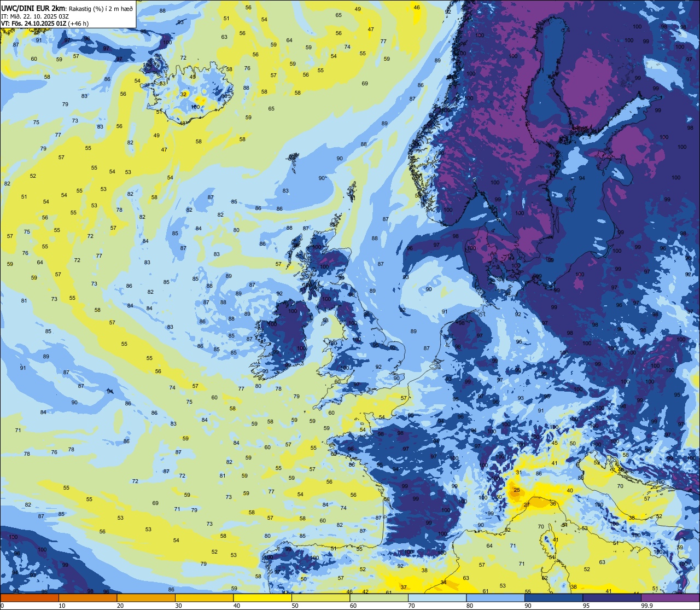Click the 70–80% light blue legend segment
The width and height of the screenshot is (700, 610).
click(437, 598)
